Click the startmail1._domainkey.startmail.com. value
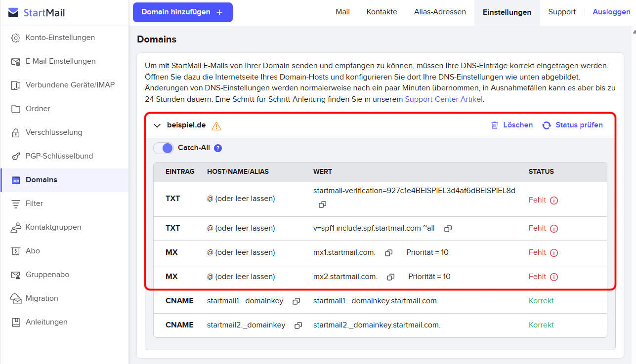Screen dimensions: 636x364 tap(376, 301)
